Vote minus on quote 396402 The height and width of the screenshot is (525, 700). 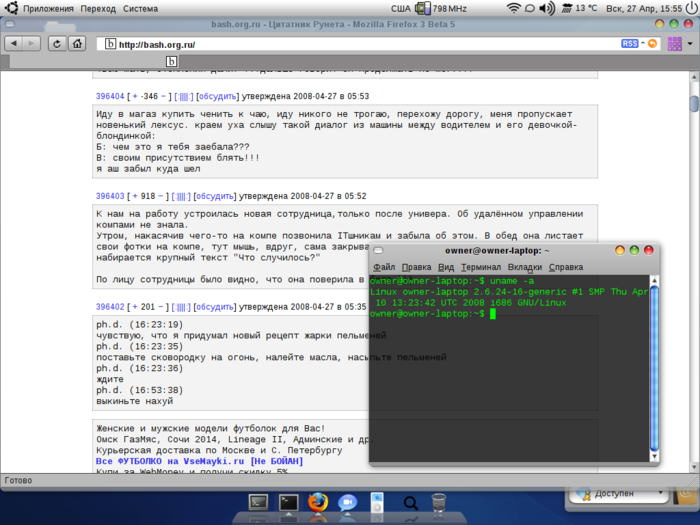[161, 307]
